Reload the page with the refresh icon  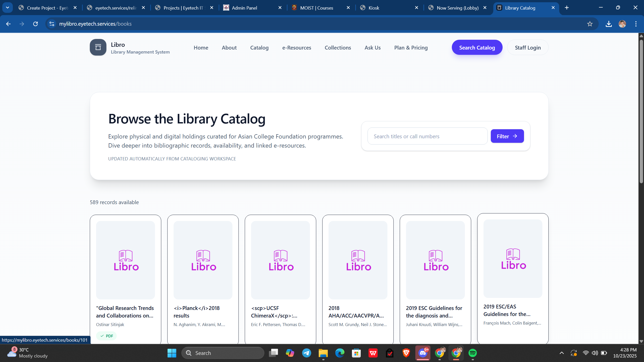click(x=35, y=24)
